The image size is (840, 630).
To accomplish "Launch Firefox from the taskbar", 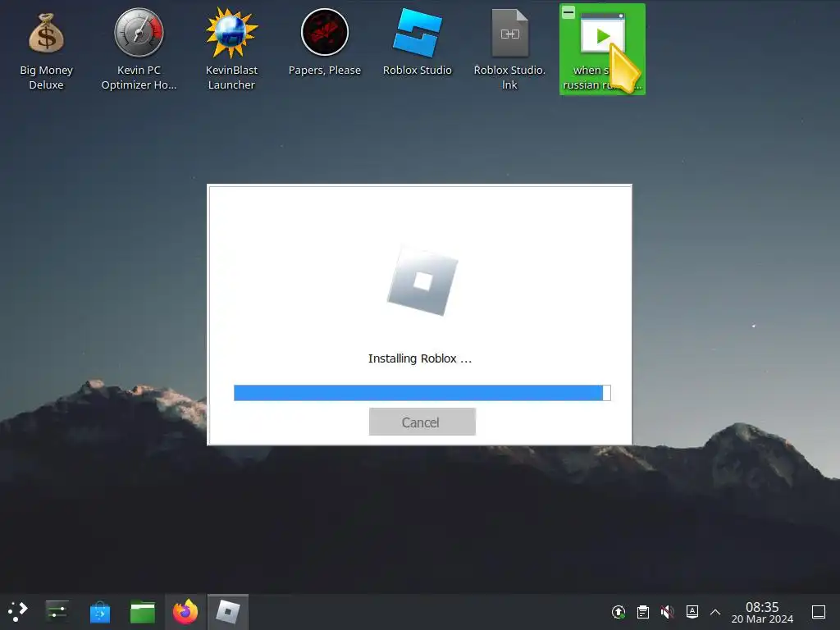I will point(185,611).
